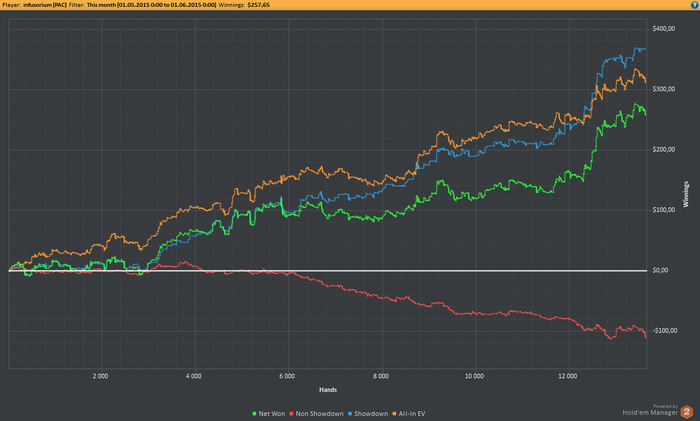Click the 10 000 hands axis label
This screenshot has width=700, height=421.
(474, 376)
